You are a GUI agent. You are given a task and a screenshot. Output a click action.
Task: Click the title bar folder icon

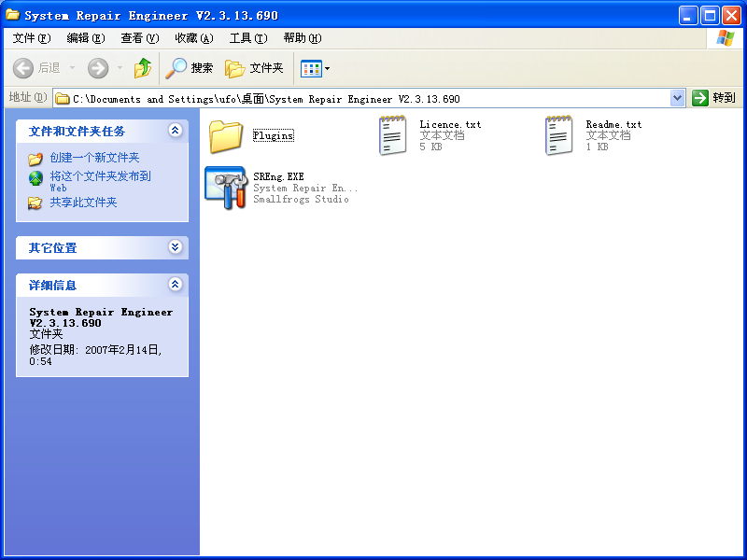point(13,15)
